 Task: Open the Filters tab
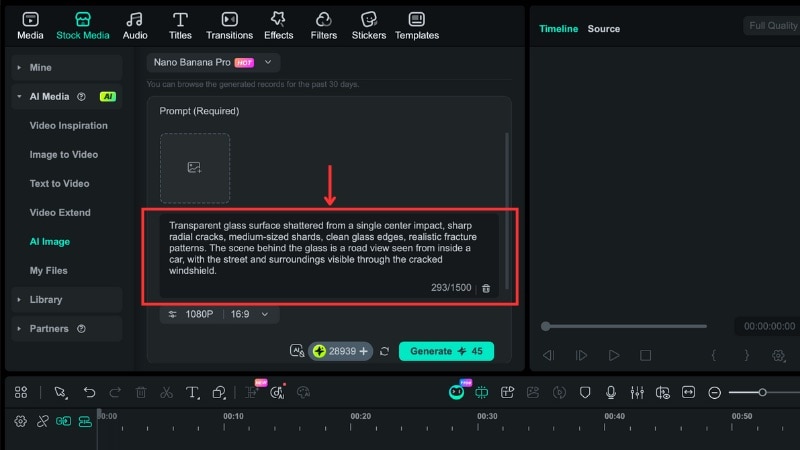(323, 26)
